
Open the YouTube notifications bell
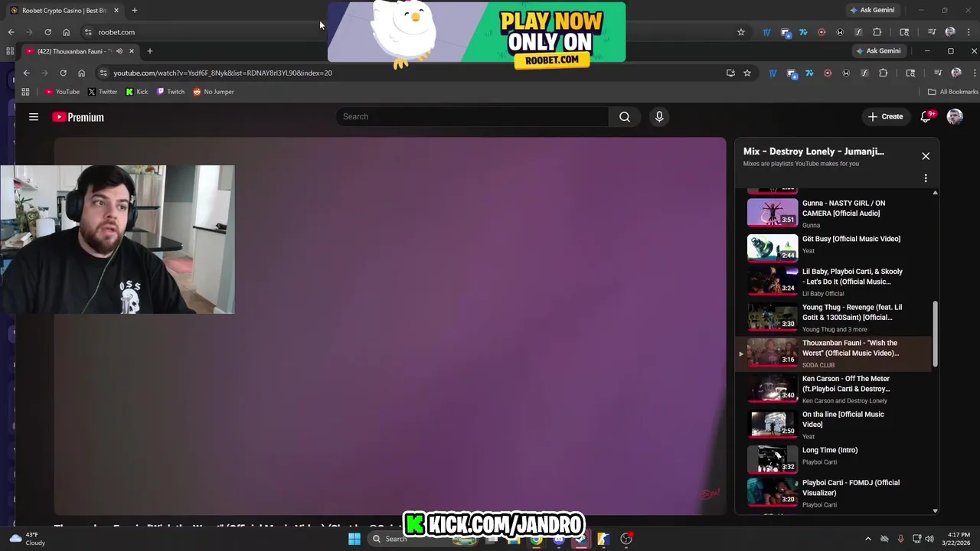[926, 116]
